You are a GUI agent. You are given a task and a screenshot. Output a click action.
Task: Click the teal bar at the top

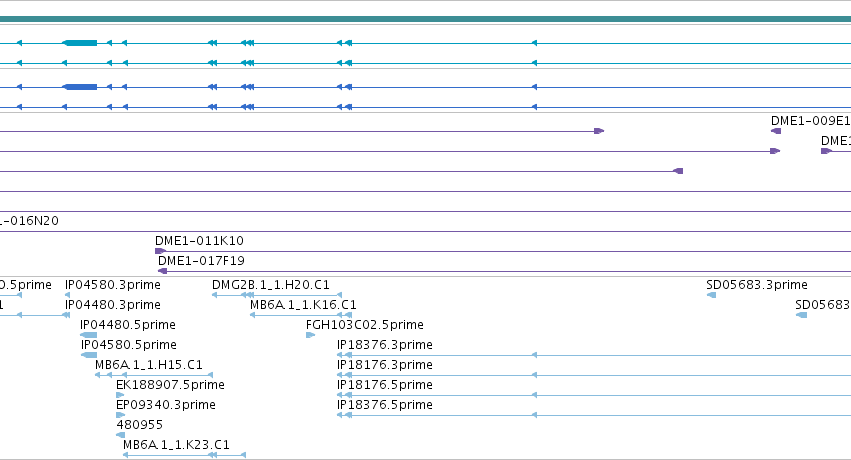pos(426,20)
